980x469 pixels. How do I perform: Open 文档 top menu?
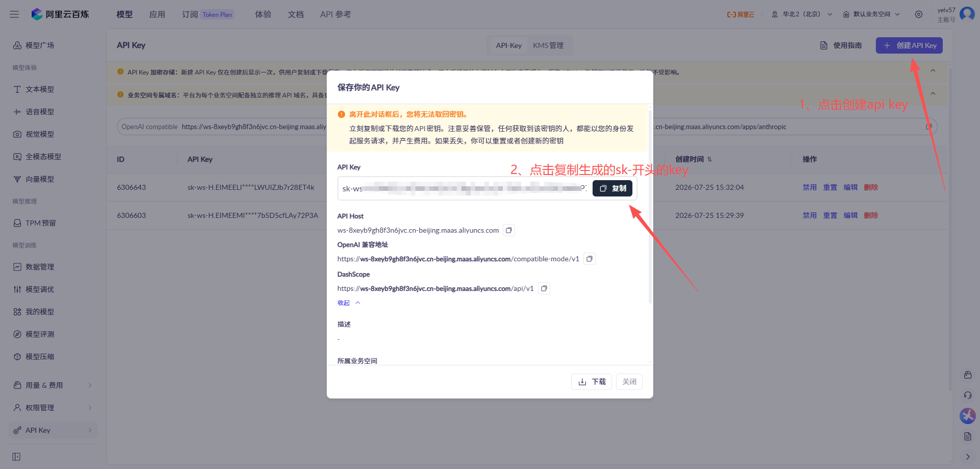pos(296,14)
